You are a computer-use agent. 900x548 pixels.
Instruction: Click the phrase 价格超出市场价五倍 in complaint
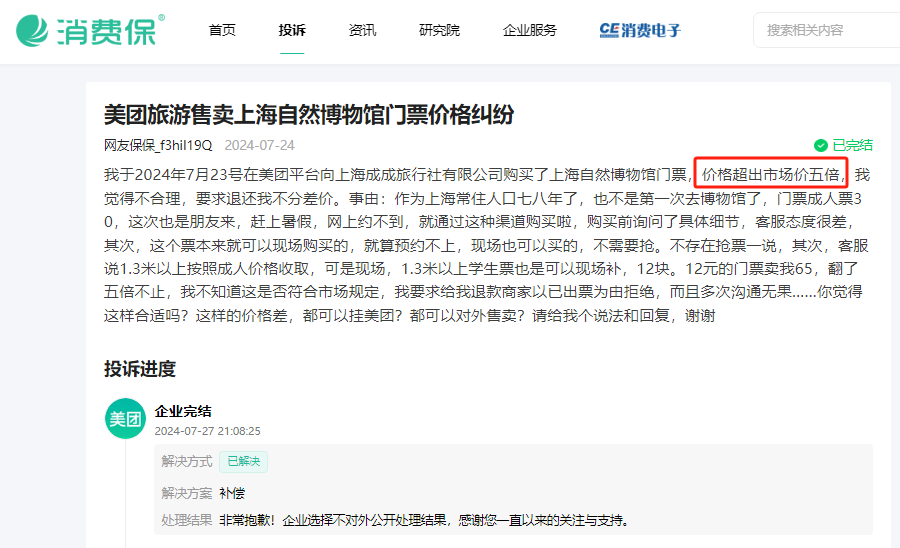point(771,174)
